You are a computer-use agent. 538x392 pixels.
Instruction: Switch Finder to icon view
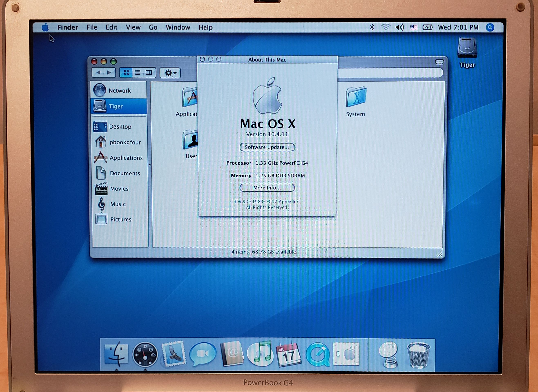[126, 73]
